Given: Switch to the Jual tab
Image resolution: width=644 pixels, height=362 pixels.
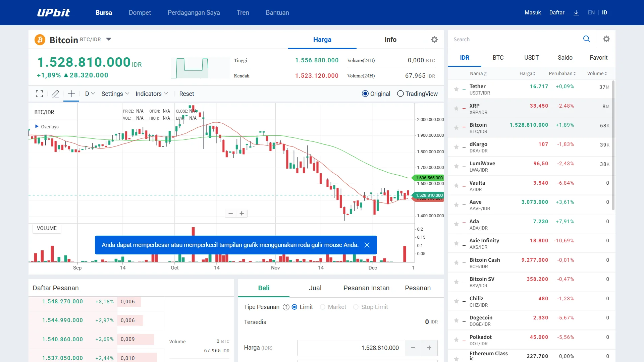Looking at the screenshot, I should tap(315, 288).
